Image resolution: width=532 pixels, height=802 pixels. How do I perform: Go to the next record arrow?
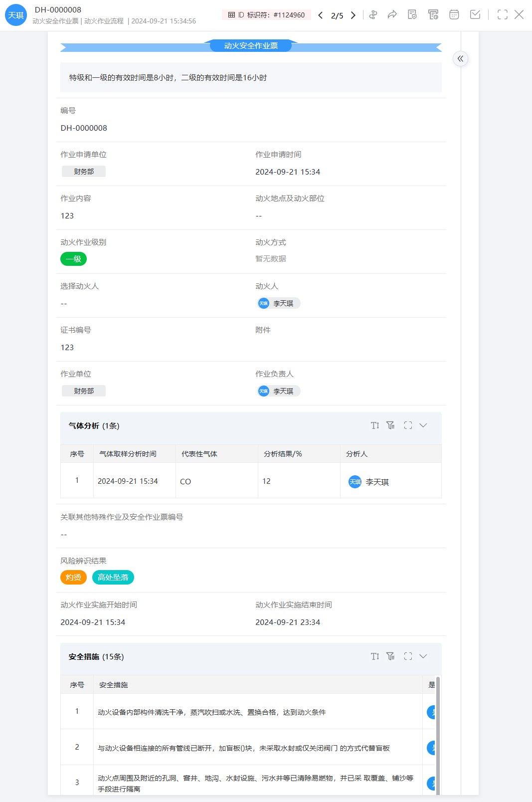[353, 15]
